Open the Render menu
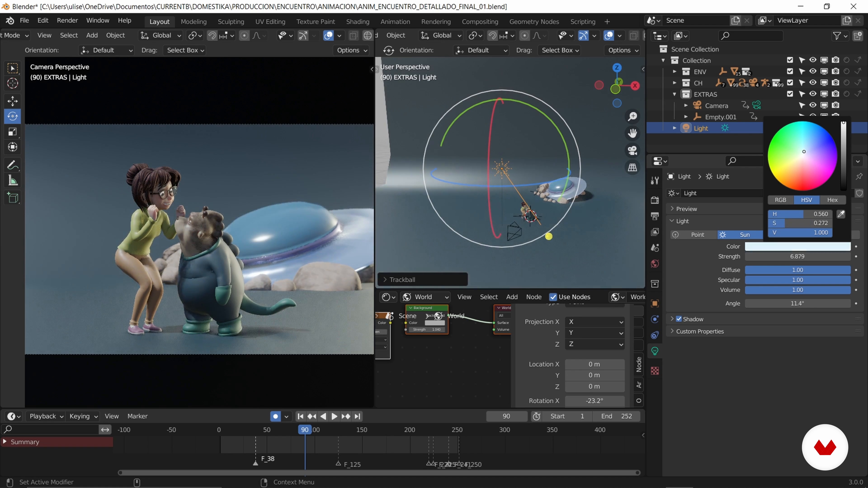The image size is (868, 488). click(67, 21)
